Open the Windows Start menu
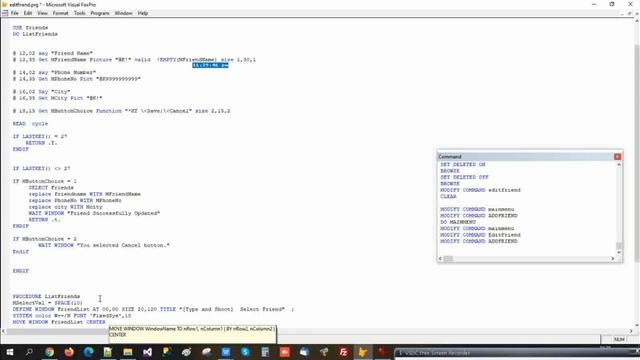The width and height of the screenshot is (640, 360). click(9, 352)
